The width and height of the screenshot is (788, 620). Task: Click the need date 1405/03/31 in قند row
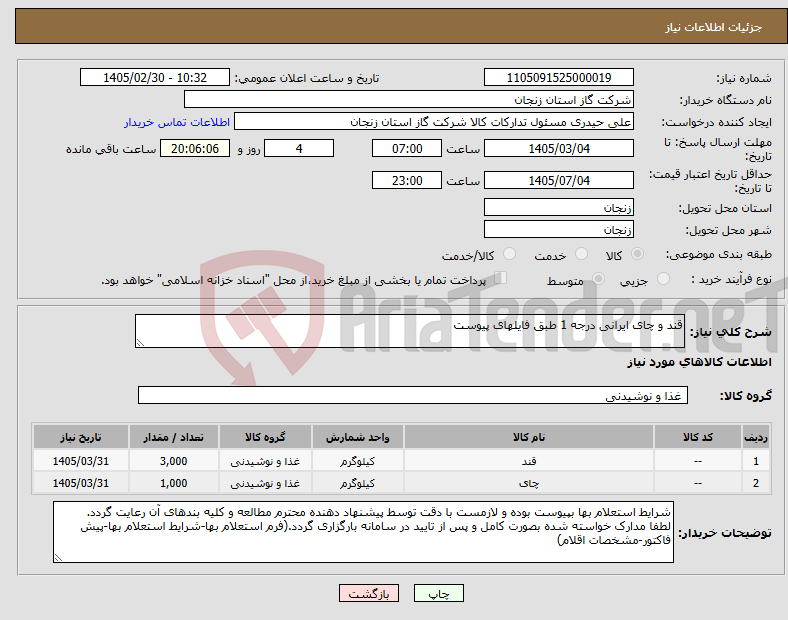click(80, 461)
